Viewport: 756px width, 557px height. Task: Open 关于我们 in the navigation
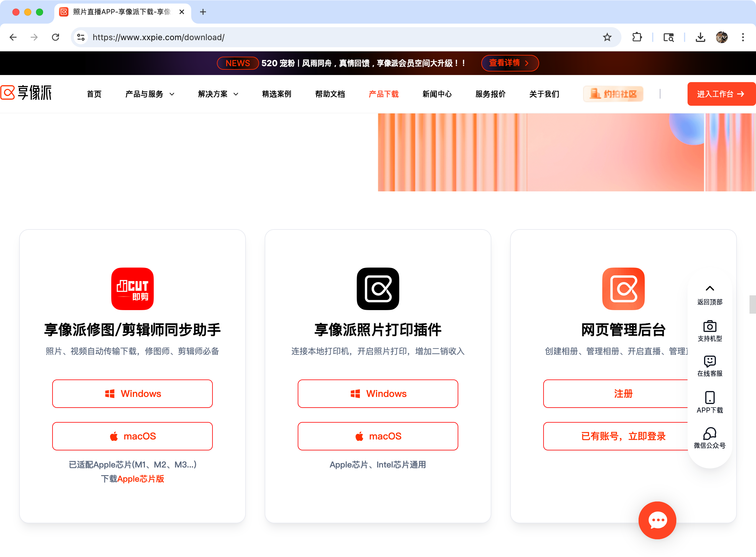544,94
